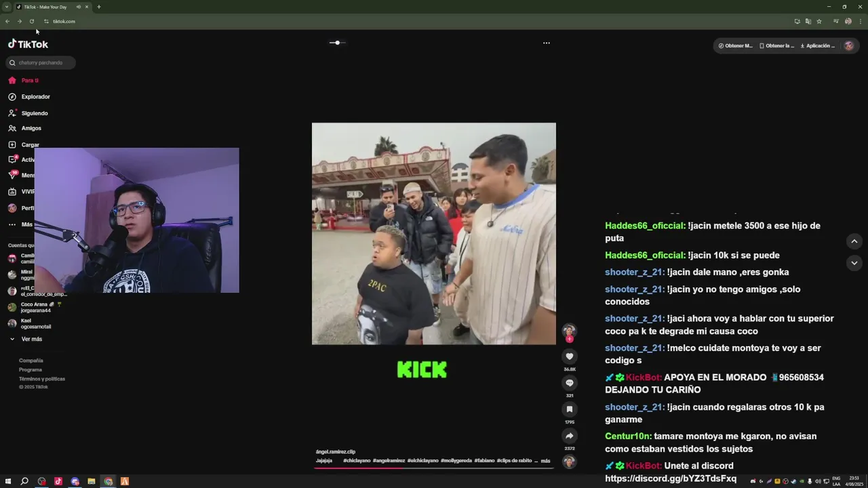Open Chrome icon in taskbar

click(108, 481)
